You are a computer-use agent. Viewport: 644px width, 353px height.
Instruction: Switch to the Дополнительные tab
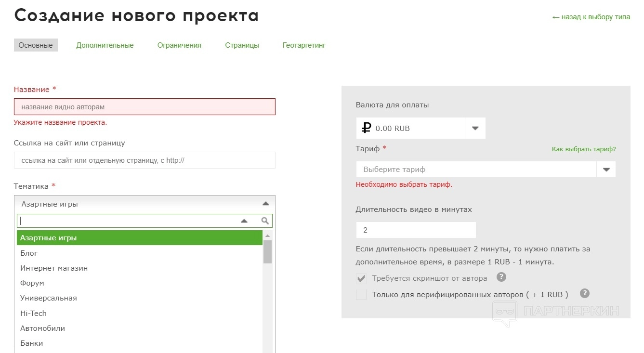105,45
